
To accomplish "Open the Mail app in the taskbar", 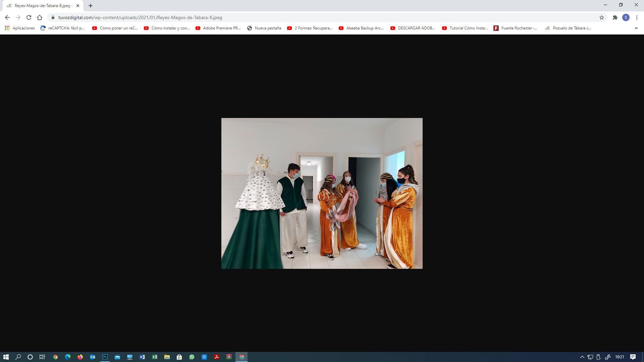I will pos(117,357).
